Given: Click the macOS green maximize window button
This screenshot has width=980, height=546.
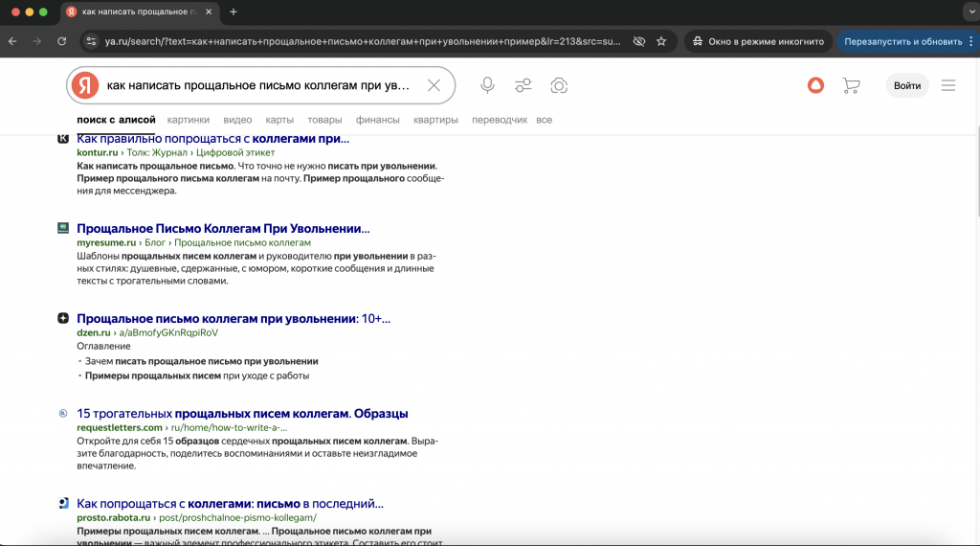Looking at the screenshot, I should pos(43,11).
